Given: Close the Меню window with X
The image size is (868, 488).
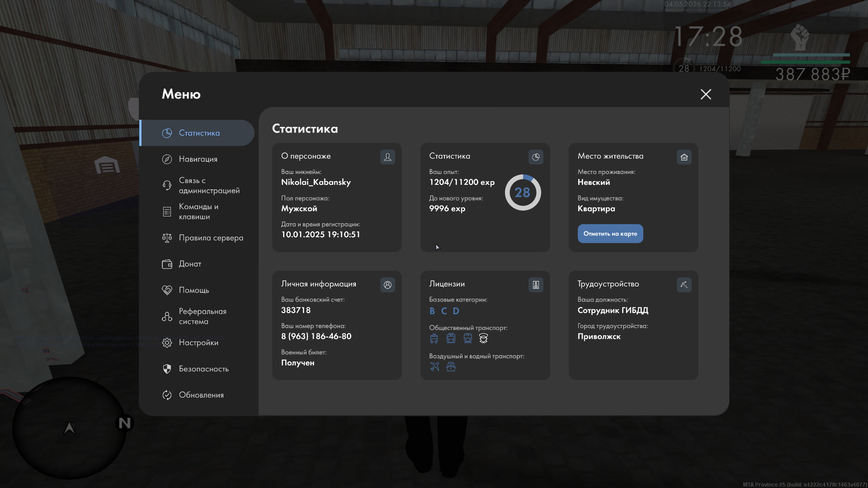Looking at the screenshot, I should point(706,94).
